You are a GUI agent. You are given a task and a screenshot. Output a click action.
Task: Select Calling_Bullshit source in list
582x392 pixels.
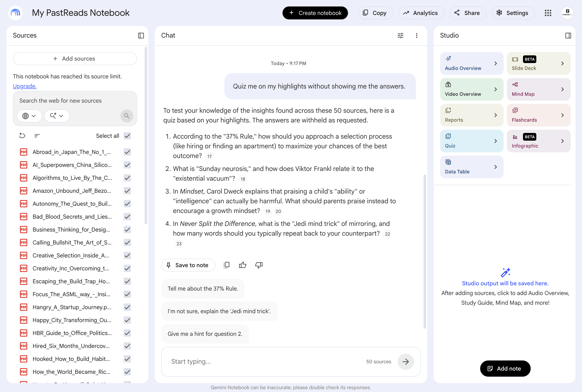pos(72,242)
